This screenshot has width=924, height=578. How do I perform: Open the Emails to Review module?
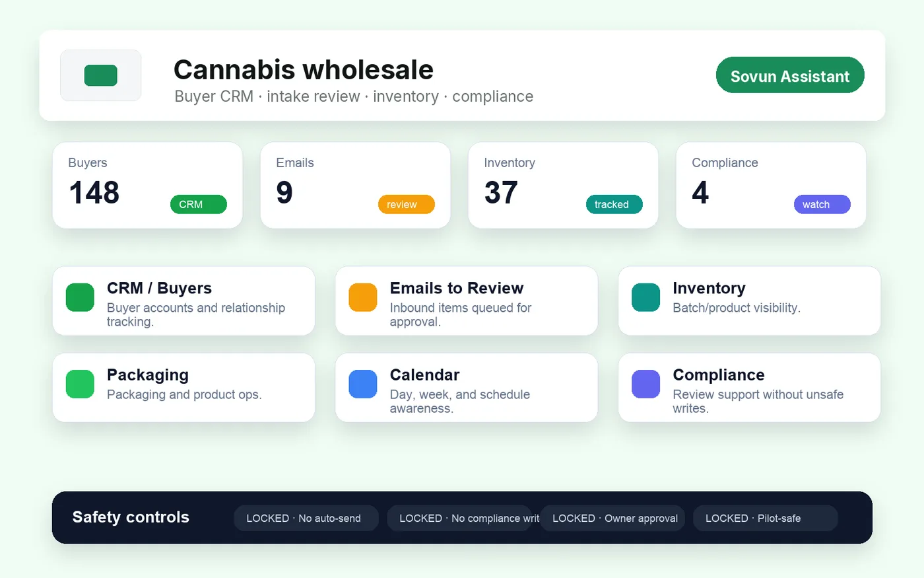(x=467, y=301)
